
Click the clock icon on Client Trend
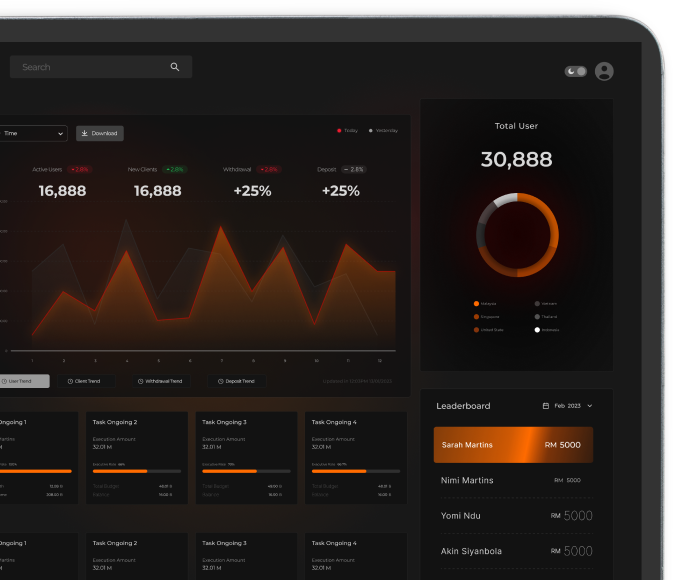tap(70, 381)
